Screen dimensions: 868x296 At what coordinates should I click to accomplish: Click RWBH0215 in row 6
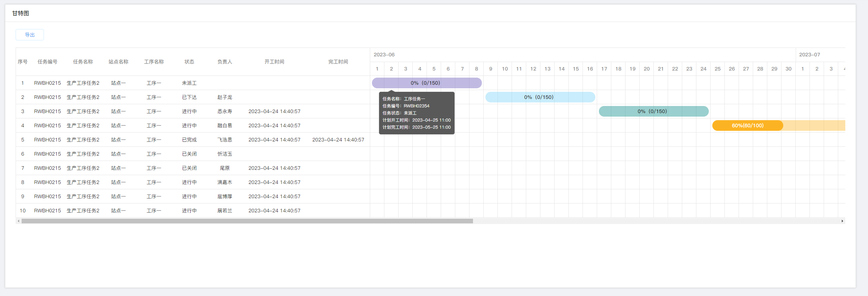48,154
